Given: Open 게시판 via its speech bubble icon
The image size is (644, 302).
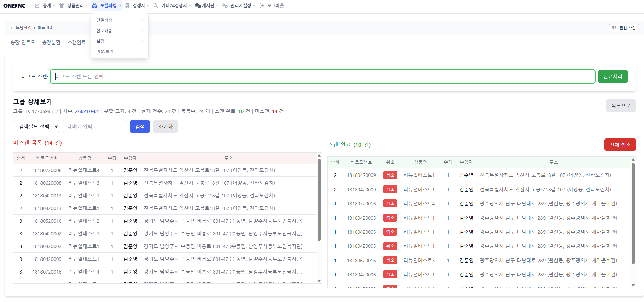Looking at the screenshot, I should point(198,5).
